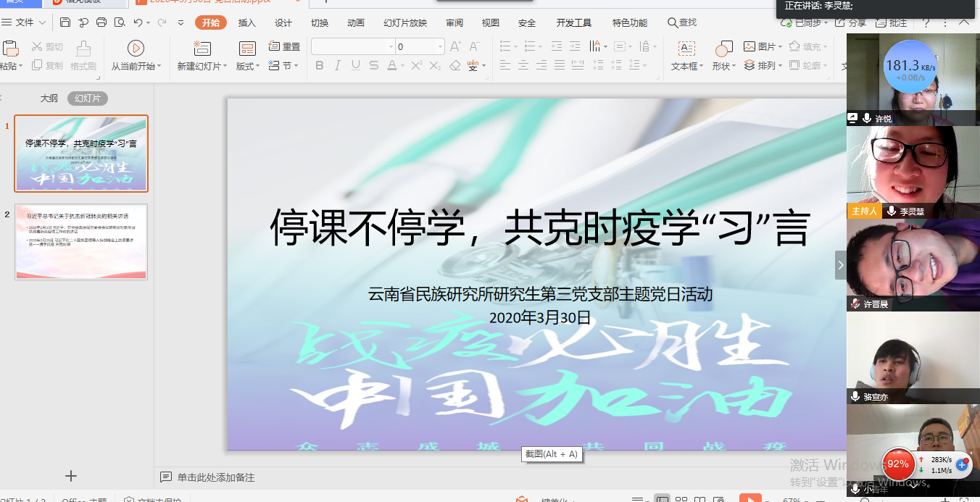Click the 重置 reset button
Screen dimensions: 980x502
click(284, 46)
